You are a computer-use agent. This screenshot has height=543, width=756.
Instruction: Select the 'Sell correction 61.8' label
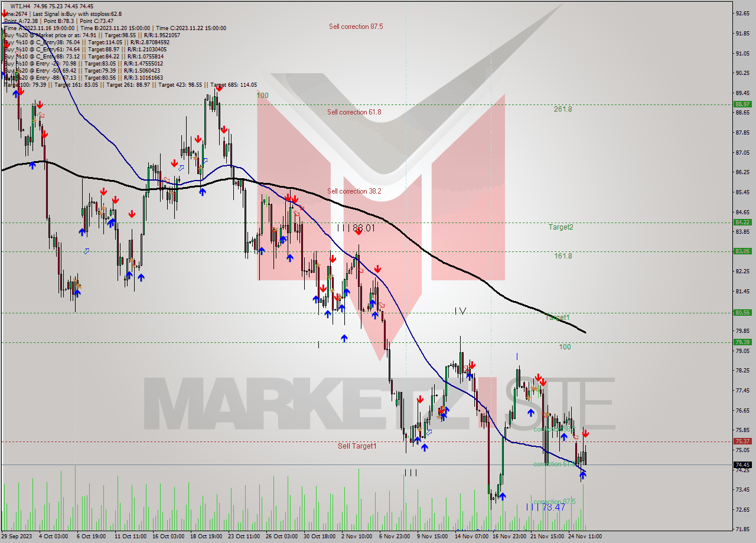354,112
